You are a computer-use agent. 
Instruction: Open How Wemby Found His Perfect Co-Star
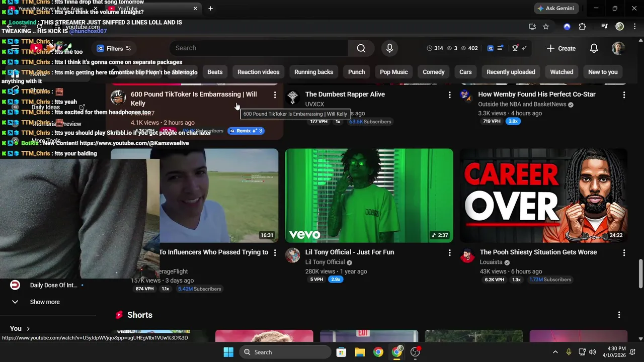pyautogui.click(x=536, y=94)
